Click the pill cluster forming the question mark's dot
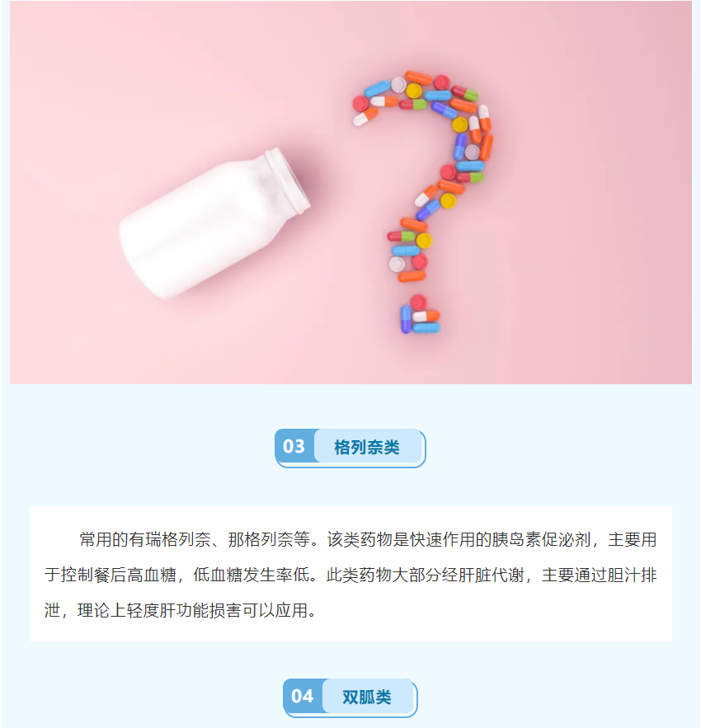The image size is (701, 728). pos(420,314)
